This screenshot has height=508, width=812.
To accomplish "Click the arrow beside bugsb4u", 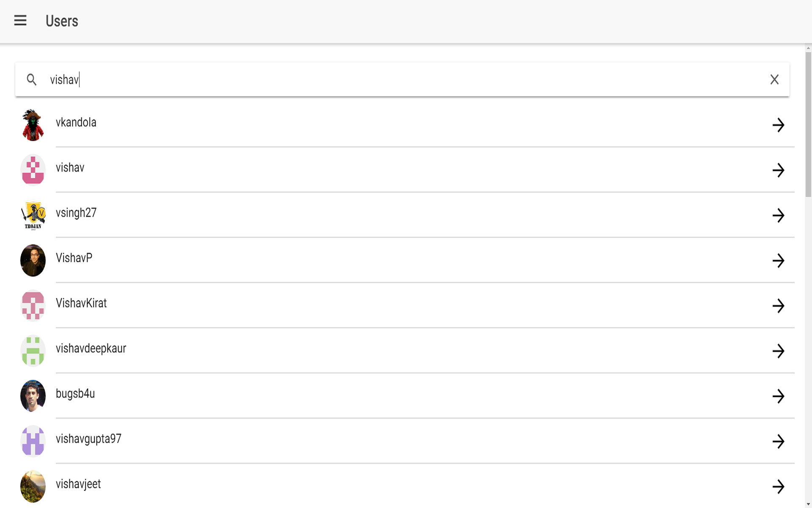I will 778,396.
